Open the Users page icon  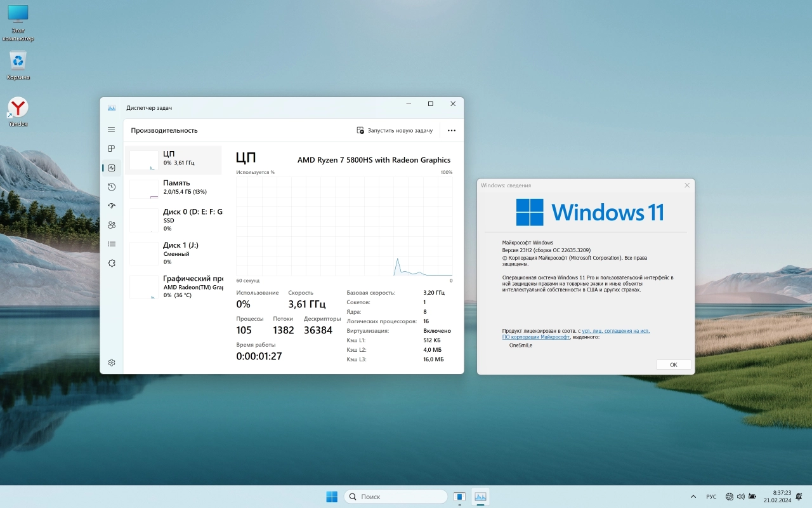pyautogui.click(x=112, y=225)
